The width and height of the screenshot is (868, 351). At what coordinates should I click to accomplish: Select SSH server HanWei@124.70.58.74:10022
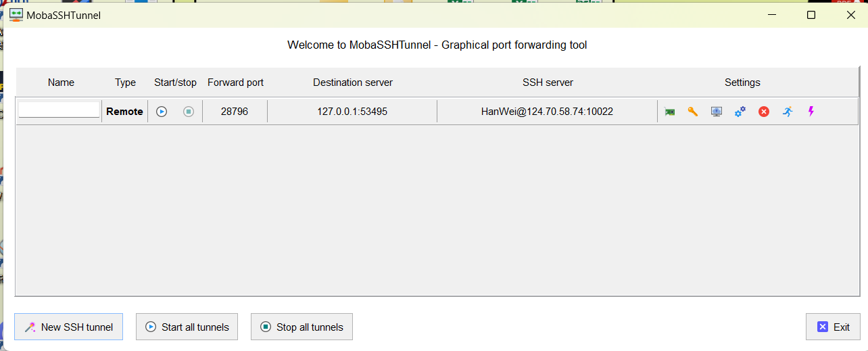point(547,112)
